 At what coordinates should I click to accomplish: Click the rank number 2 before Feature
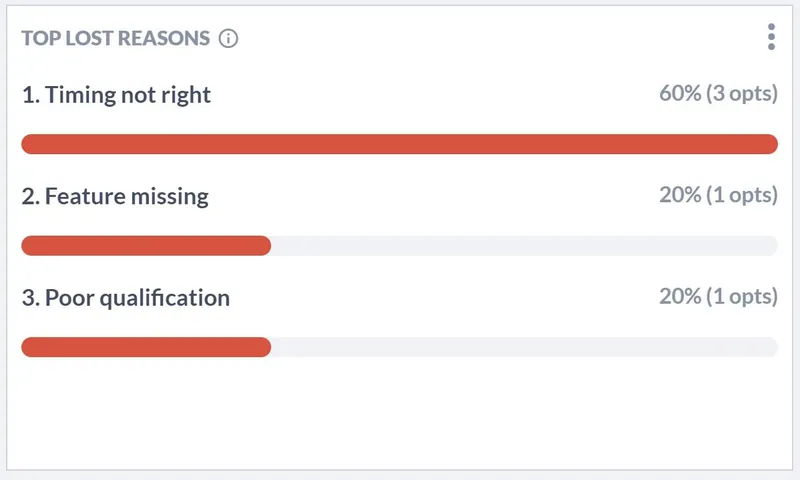(x=30, y=196)
